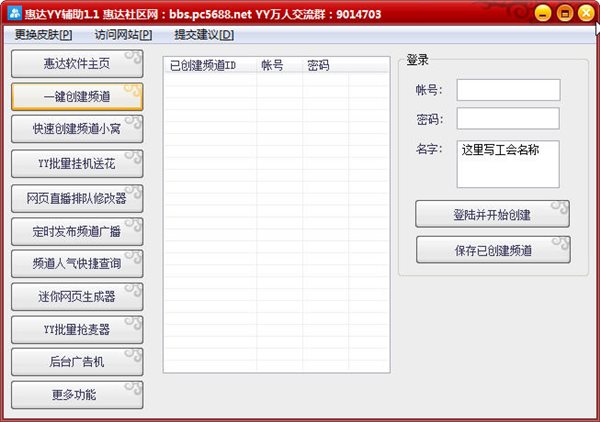This screenshot has height=422, width=600.
Task: Focus the 帐号 input field
Action: click(x=509, y=90)
